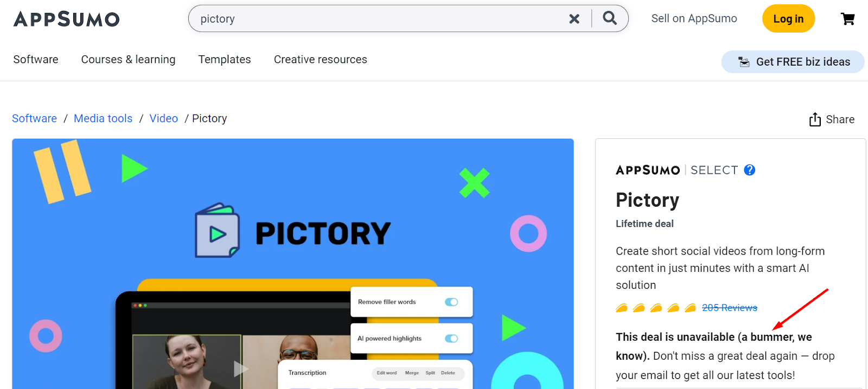Image resolution: width=868 pixels, height=389 pixels.
Task: Click the taco star rating icons
Action: click(x=655, y=308)
